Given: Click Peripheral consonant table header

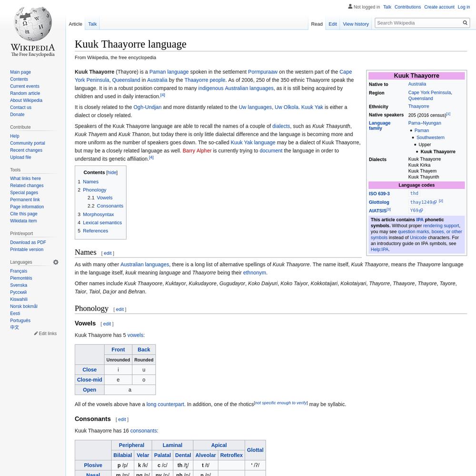Looking at the screenshot, I should click(x=131, y=446).
